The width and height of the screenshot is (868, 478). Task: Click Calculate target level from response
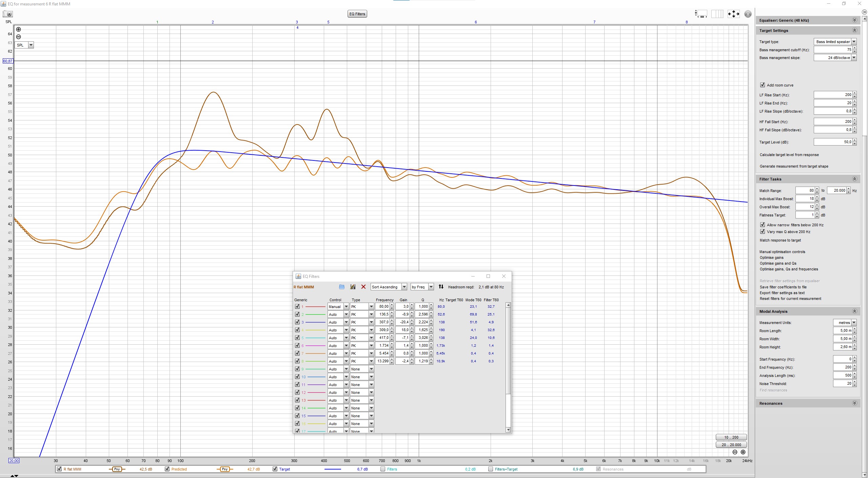(789, 155)
